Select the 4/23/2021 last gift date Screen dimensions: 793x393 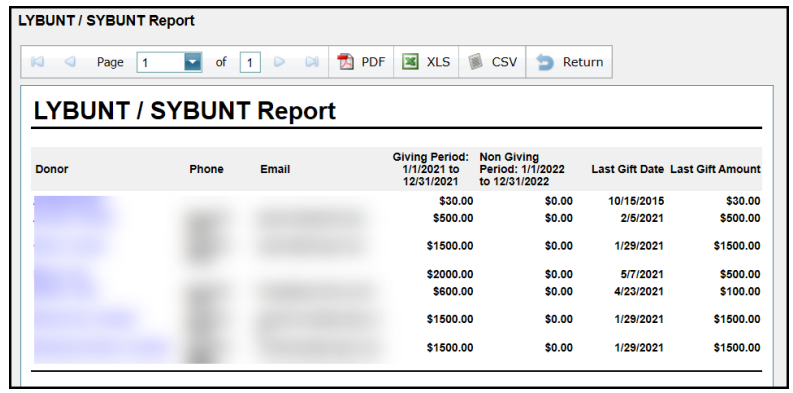[639, 292]
